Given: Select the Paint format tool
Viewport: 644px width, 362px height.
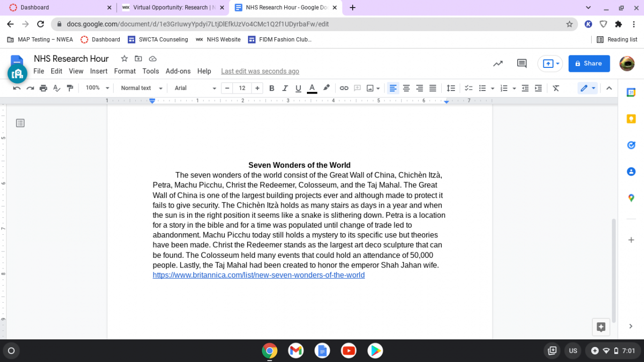Looking at the screenshot, I should 70,88.
